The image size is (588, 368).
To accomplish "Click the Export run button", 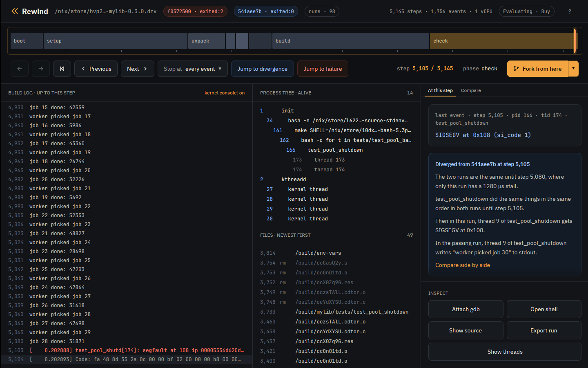I will click(544, 330).
